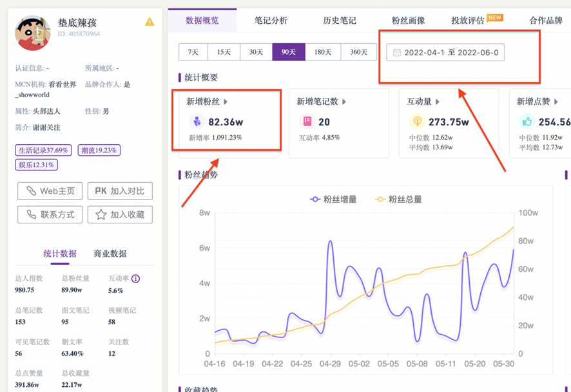Click the 新增点赞 thumbs-up icon
The image size is (571, 392).
tap(527, 122)
